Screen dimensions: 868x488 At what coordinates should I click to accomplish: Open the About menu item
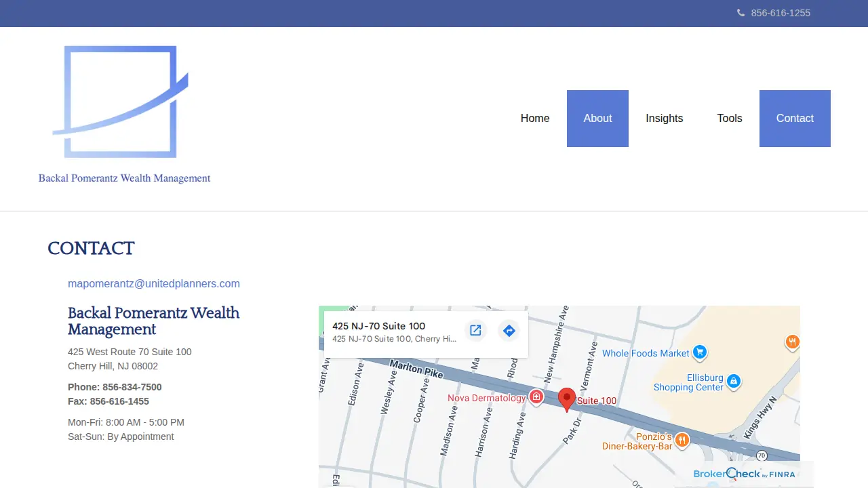(597, 119)
